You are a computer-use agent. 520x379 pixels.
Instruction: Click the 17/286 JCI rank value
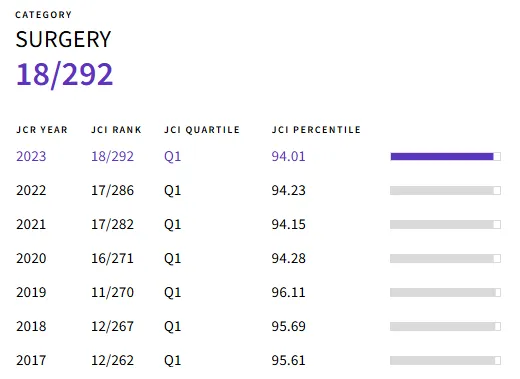click(x=112, y=190)
